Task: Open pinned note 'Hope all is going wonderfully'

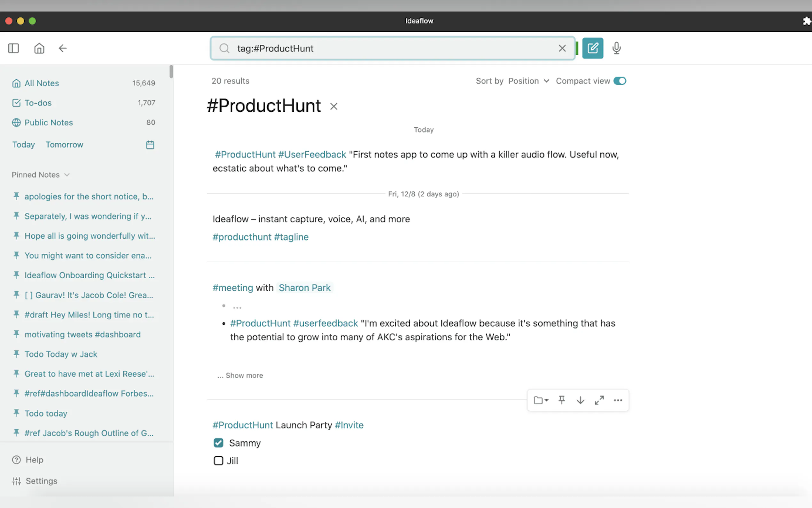Action: tap(90, 236)
